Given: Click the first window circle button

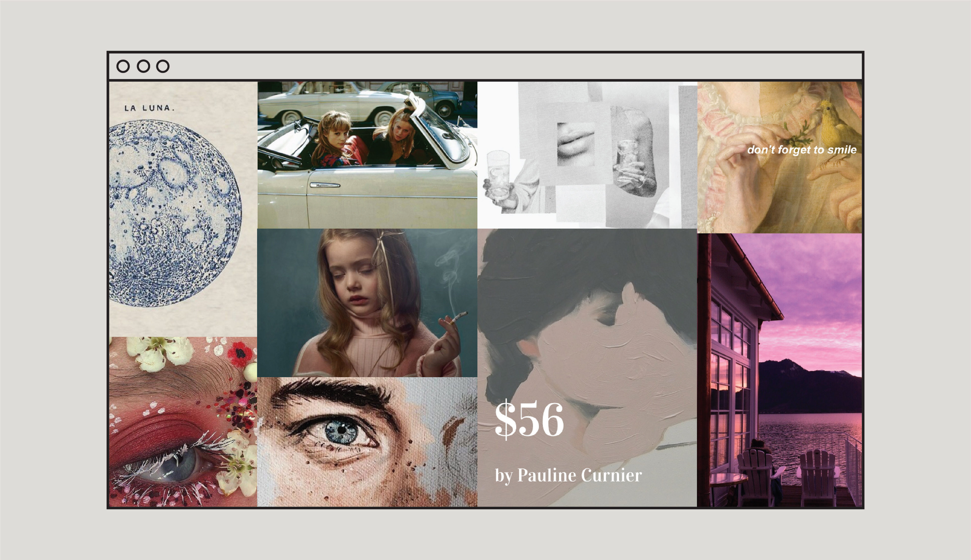Looking at the screenshot, I should (123, 66).
